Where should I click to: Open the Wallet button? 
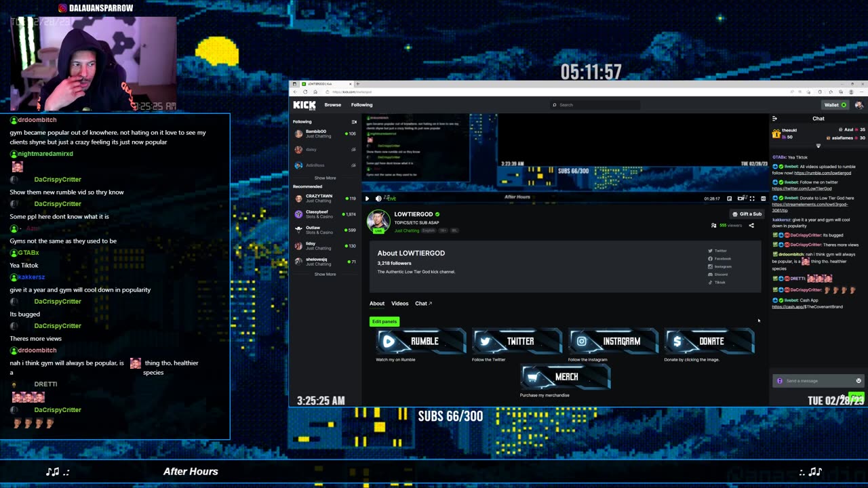[835, 105]
